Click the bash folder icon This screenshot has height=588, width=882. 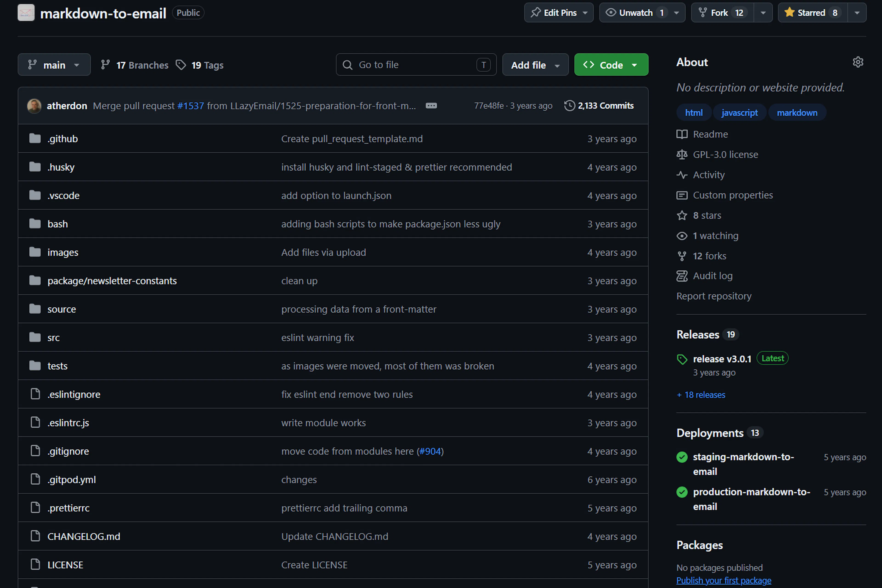pyautogui.click(x=35, y=224)
